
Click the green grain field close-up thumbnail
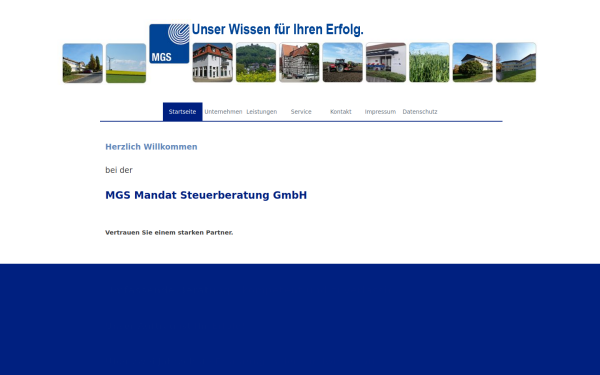(429, 62)
